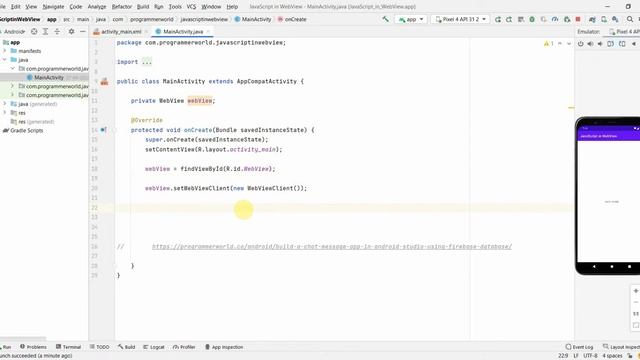Open Profiler tool window

coord(184,347)
